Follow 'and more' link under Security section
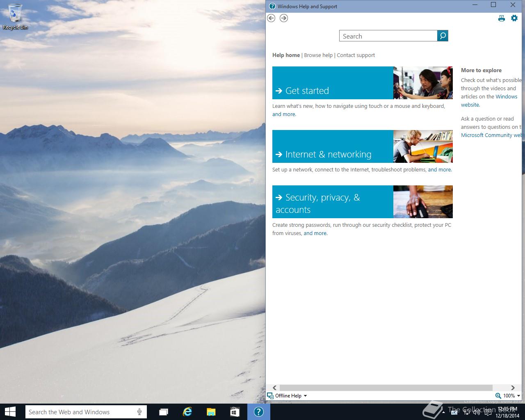Viewport: 525px width, 420px height. (x=315, y=233)
